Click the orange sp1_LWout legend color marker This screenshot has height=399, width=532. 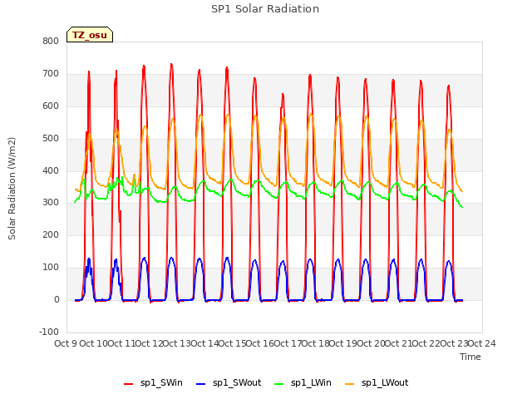tap(349, 384)
